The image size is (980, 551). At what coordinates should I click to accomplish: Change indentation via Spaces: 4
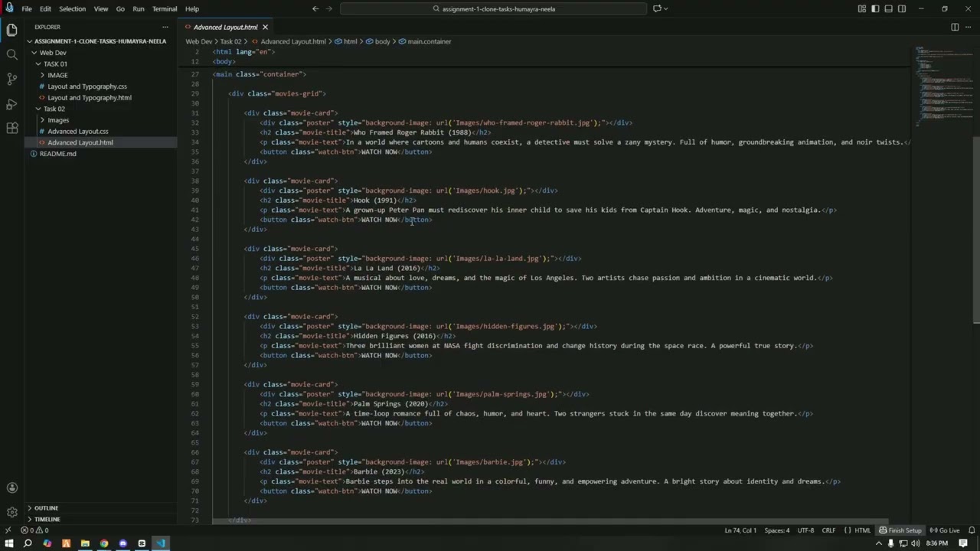[776, 530]
